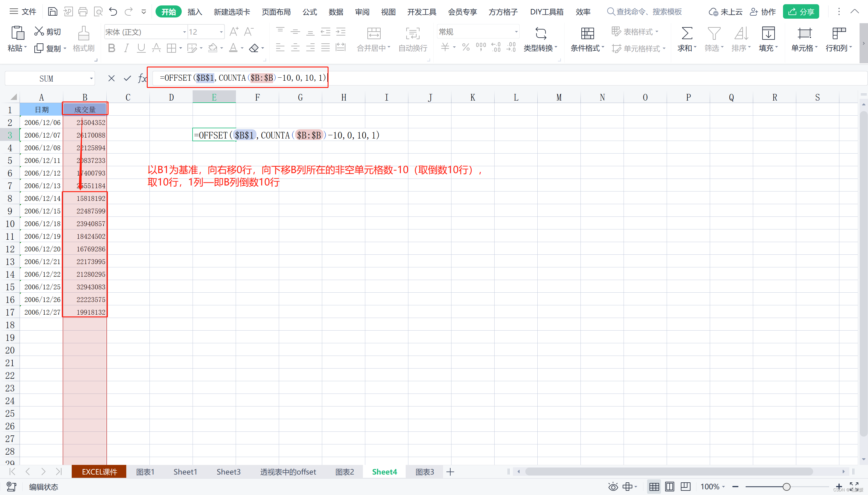Screen dimensions: 868x495
Task: Click the Sum sigma icon
Action: pyautogui.click(x=687, y=33)
